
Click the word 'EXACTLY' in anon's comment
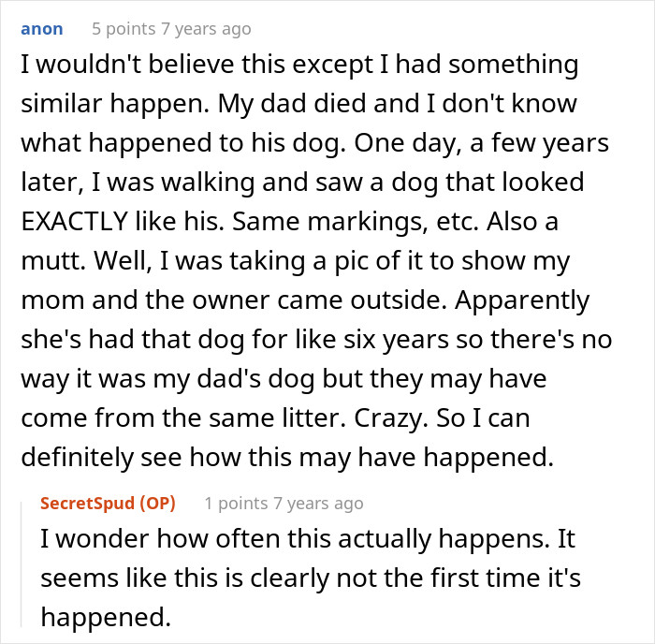click(x=74, y=221)
